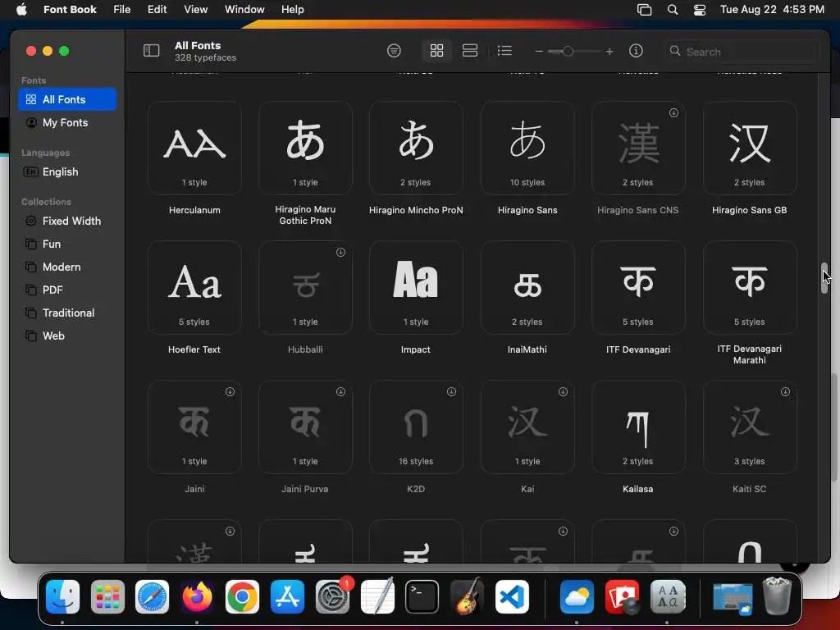Launch Google Chrome from the Dock
Image resolution: width=840 pixels, height=630 pixels.
click(x=242, y=597)
